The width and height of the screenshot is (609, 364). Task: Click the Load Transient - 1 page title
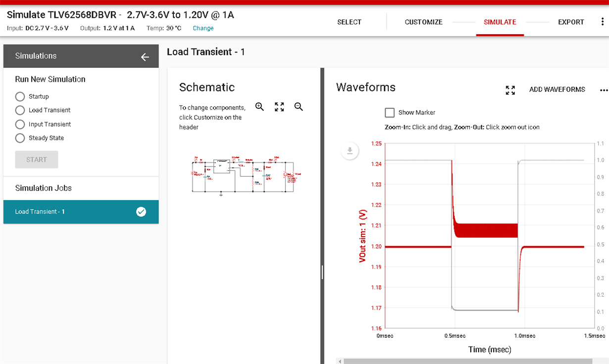[206, 52]
